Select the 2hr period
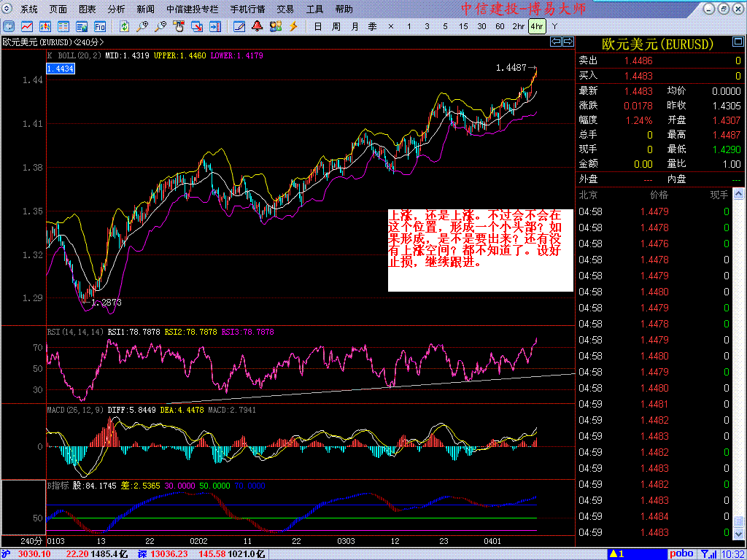 tap(519, 27)
